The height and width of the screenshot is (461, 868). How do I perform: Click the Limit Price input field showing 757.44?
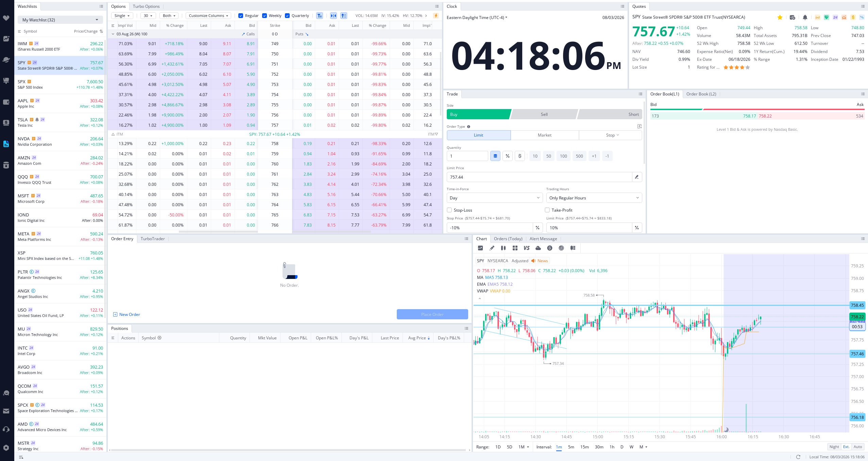(539, 177)
